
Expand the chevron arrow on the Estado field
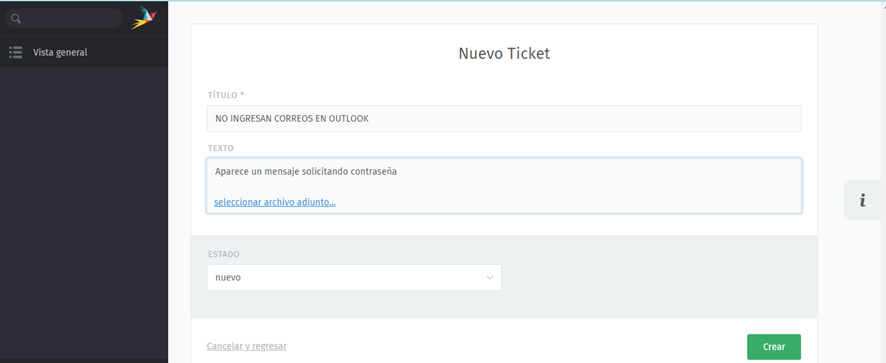coord(489,278)
